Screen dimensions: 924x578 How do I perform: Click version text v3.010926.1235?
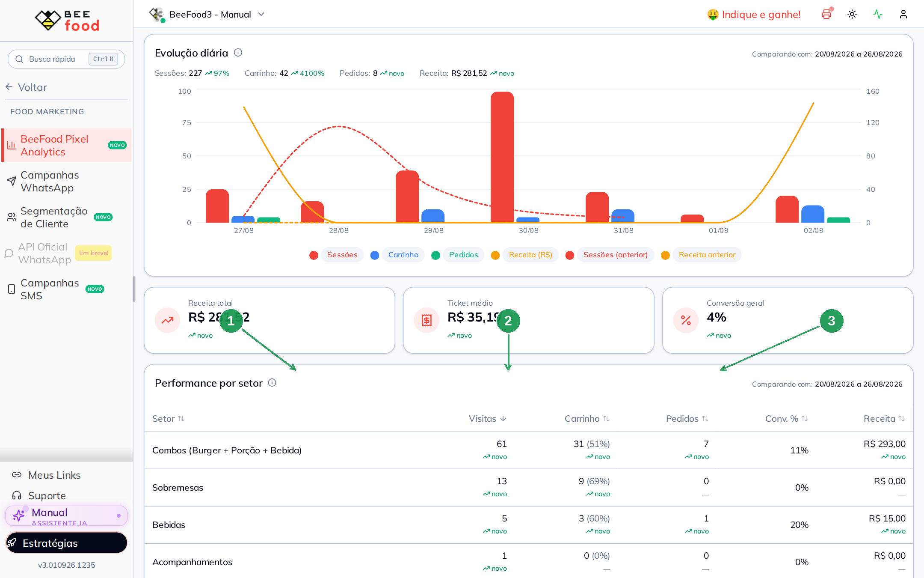(x=66, y=565)
